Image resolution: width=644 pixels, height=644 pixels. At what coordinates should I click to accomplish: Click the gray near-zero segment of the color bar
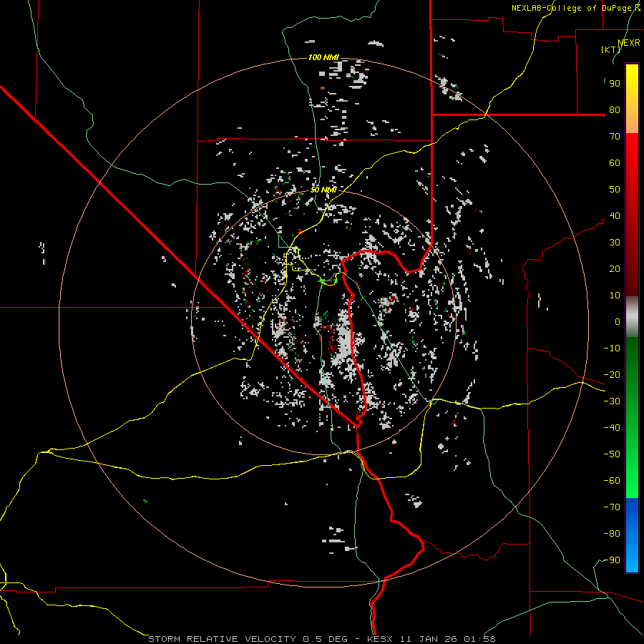click(x=632, y=317)
